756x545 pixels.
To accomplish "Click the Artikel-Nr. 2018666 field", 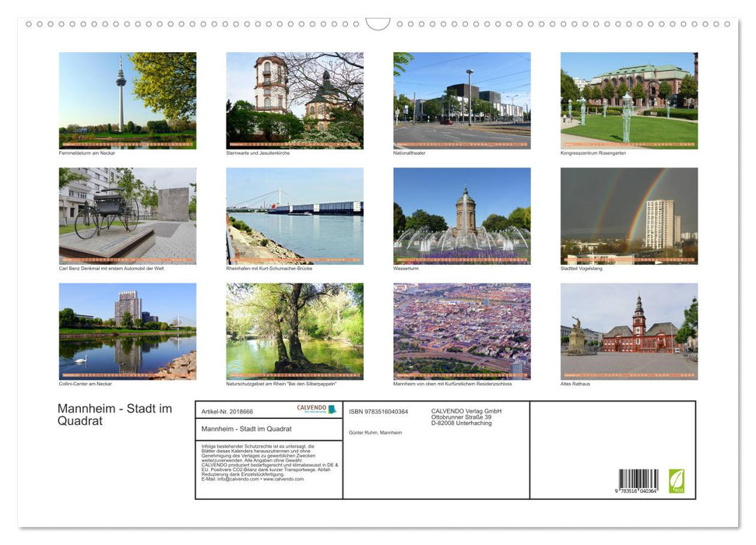I will (227, 412).
